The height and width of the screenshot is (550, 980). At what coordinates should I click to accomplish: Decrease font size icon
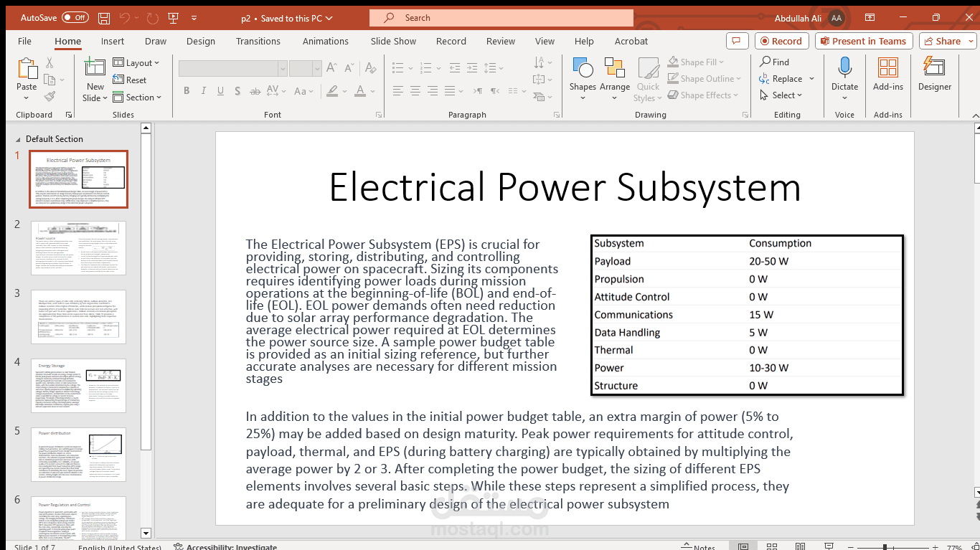click(x=349, y=68)
